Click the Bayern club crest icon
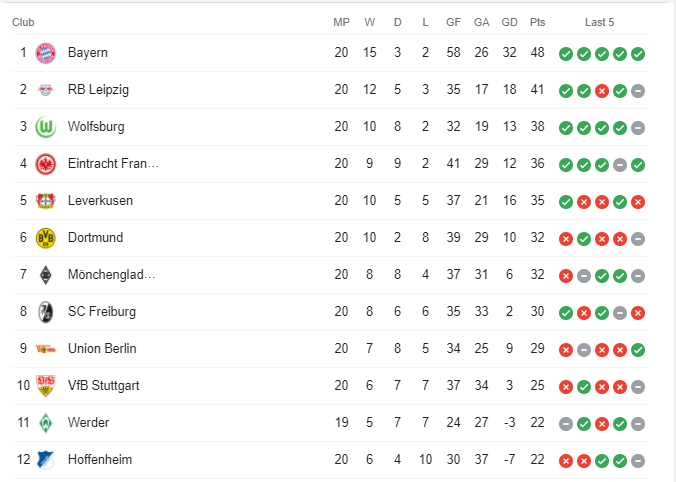 [45, 53]
